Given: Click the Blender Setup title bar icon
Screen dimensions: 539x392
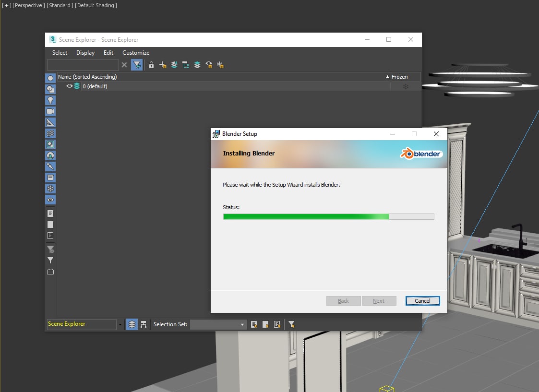Looking at the screenshot, I should tap(216, 134).
